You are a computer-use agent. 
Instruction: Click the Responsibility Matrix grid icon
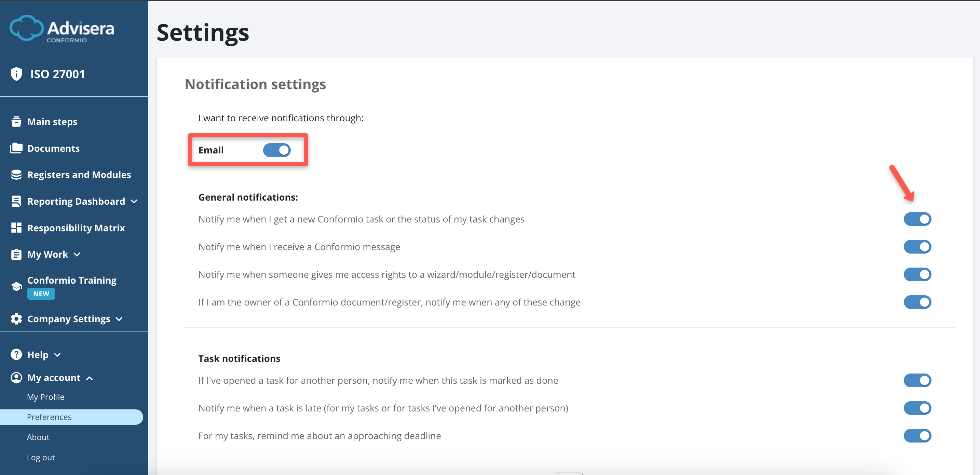(x=17, y=228)
